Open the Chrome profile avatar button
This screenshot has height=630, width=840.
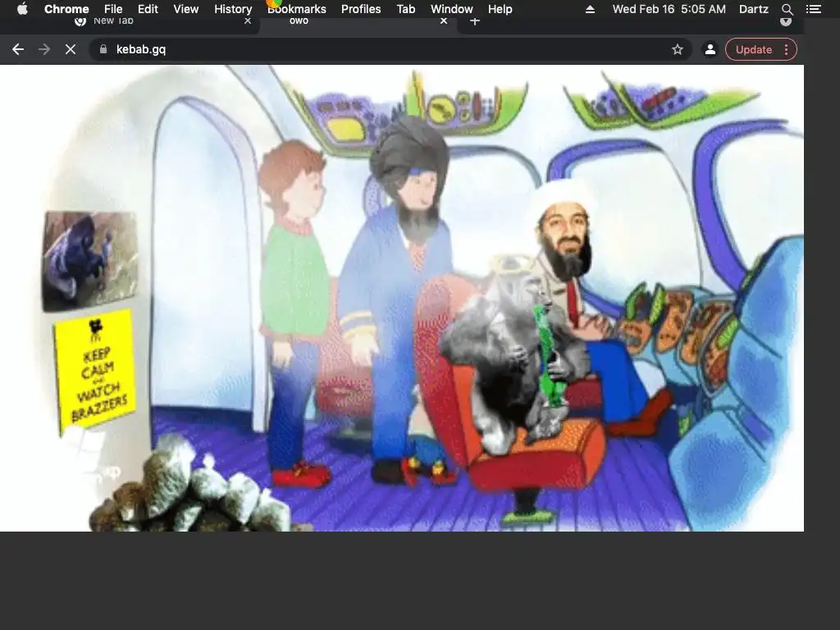(x=710, y=49)
